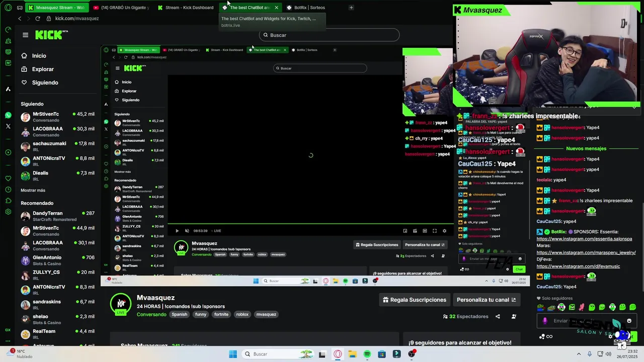Open the essentia.salonspa Instagram link
Image resolution: width=644 pixels, height=362 pixels.
(x=584, y=239)
